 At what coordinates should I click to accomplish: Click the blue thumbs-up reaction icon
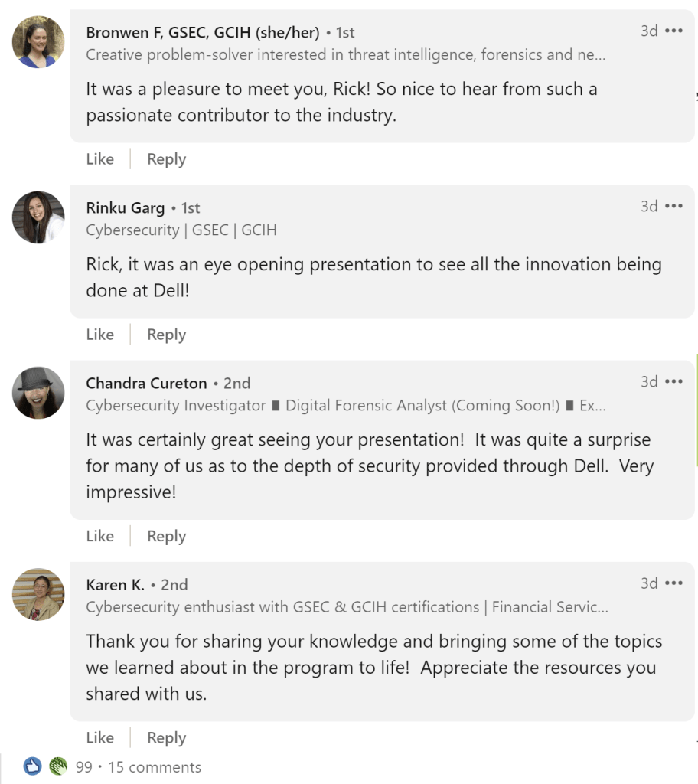tap(32, 766)
